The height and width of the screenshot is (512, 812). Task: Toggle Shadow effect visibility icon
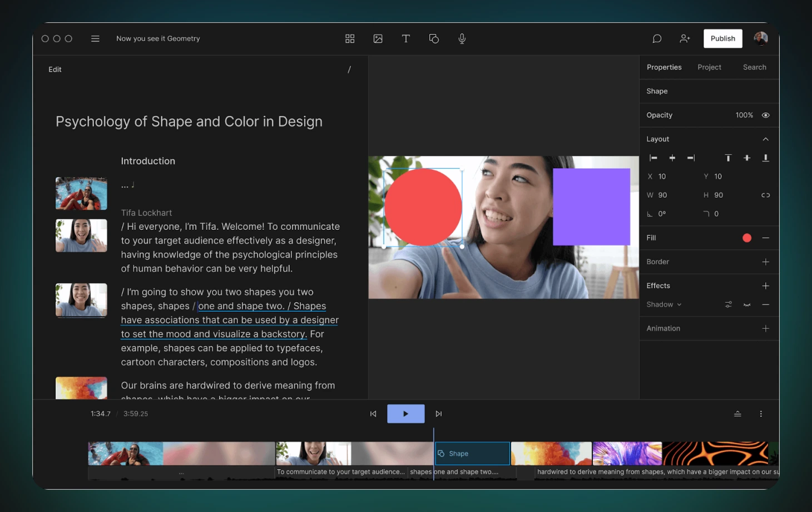[747, 304]
